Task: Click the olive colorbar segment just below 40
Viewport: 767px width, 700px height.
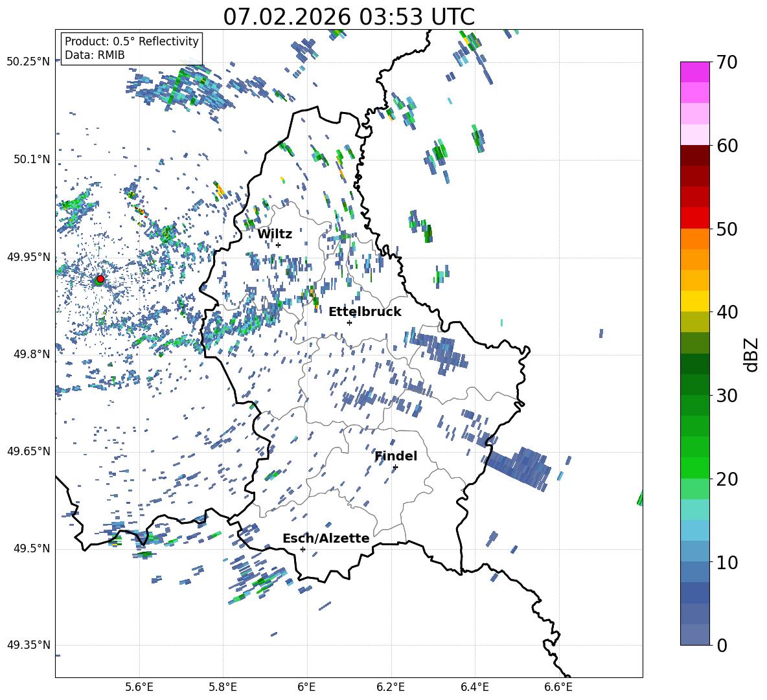Action: pos(694,322)
